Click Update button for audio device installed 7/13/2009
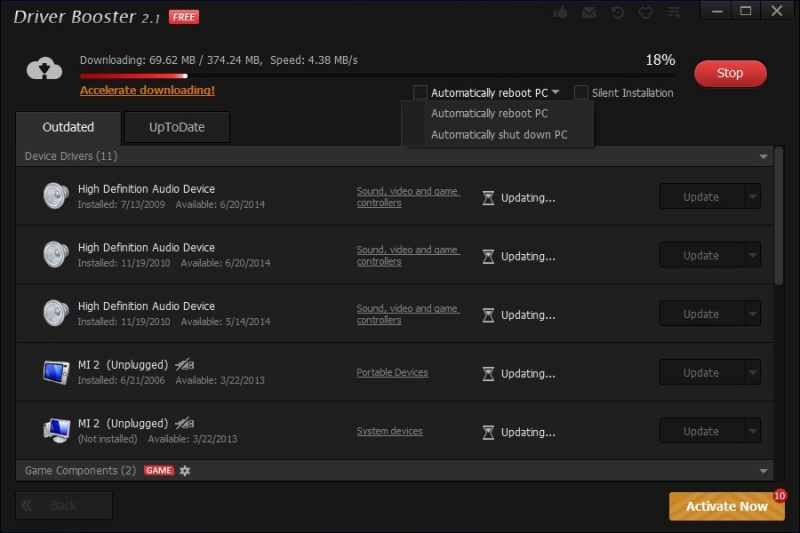The height and width of the screenshot is (533, 800). tap(702, 196)
